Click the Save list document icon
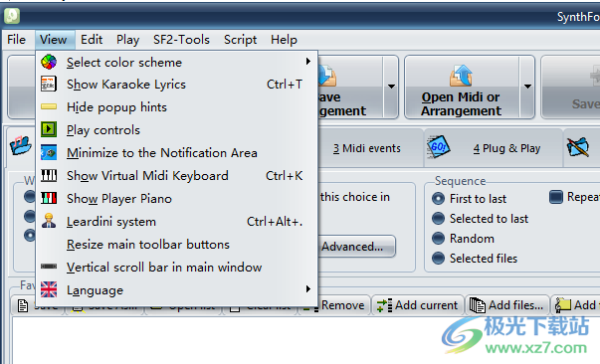 [x=23, y=306]
